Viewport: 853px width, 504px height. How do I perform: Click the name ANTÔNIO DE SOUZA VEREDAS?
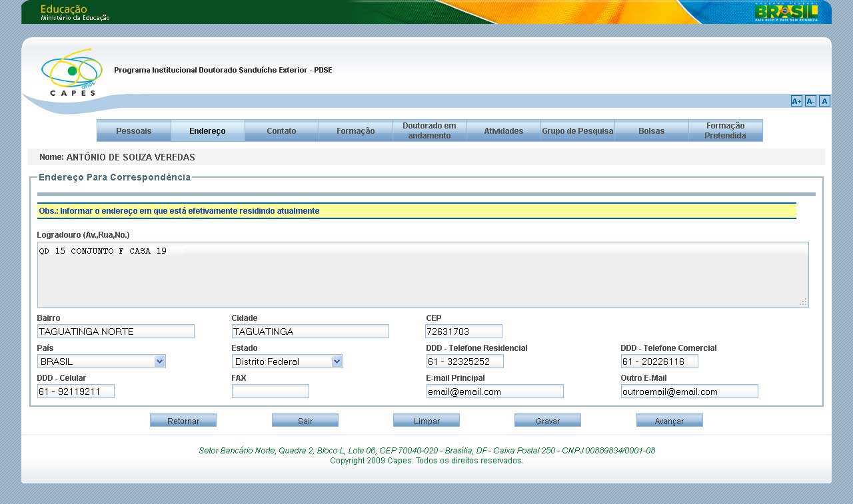131,157
